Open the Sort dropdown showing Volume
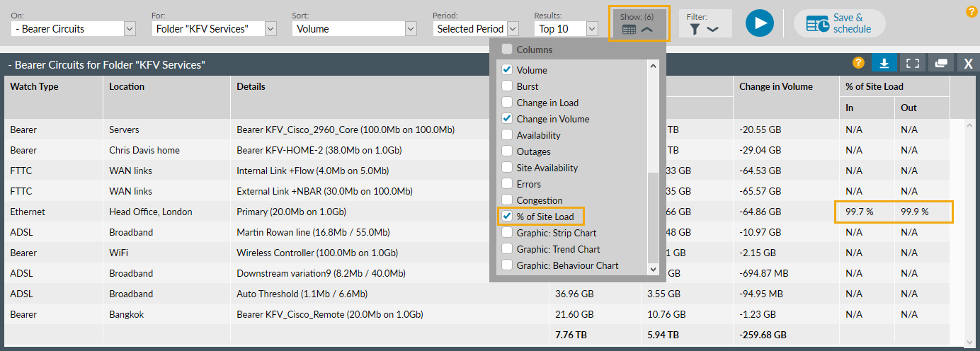The image size is (980, 351). pos(354,29)
